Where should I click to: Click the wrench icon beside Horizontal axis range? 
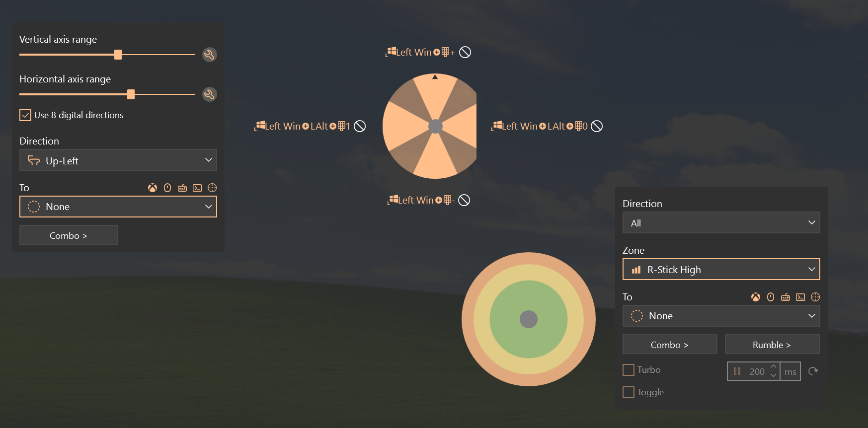click(209, 94)
